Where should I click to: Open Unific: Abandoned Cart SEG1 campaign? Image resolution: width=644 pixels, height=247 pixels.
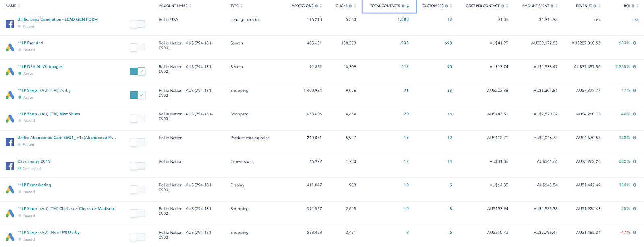(x=66, y=138)
